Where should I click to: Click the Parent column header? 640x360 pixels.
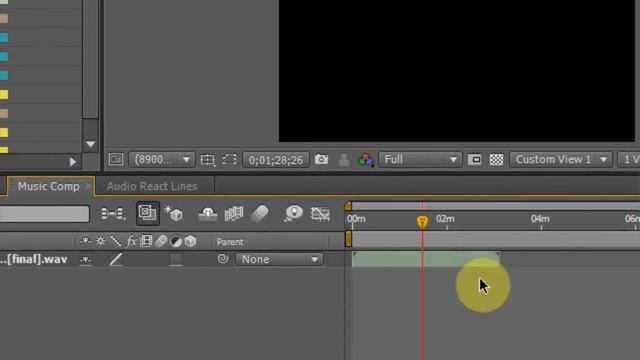[x=230, y=242]
